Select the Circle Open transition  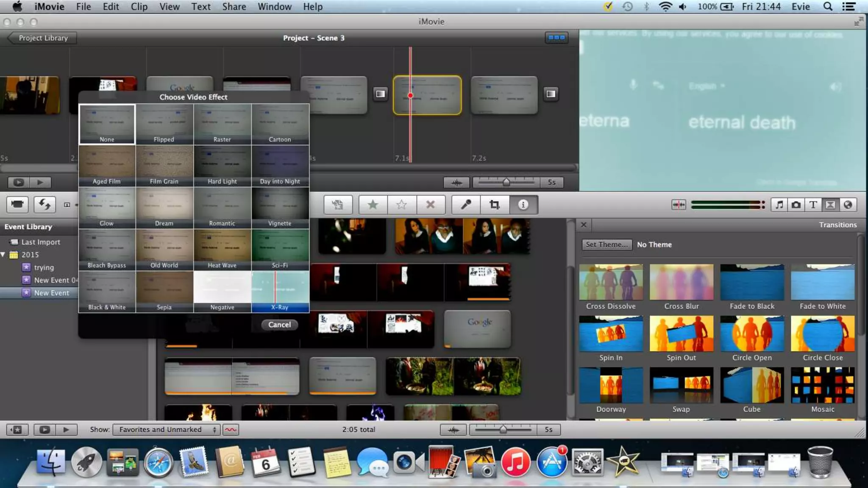click(x=752, y=339)
